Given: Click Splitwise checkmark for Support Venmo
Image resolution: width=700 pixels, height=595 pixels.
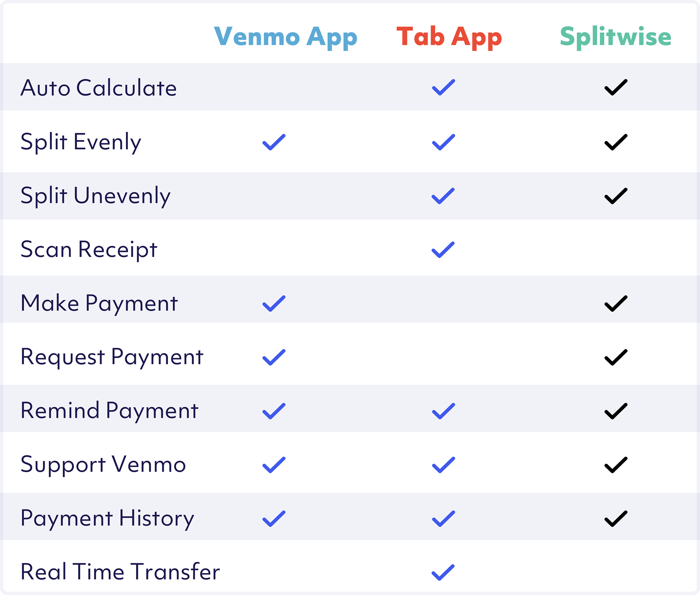Looking at the screenshot, I should tap(616, 465).
